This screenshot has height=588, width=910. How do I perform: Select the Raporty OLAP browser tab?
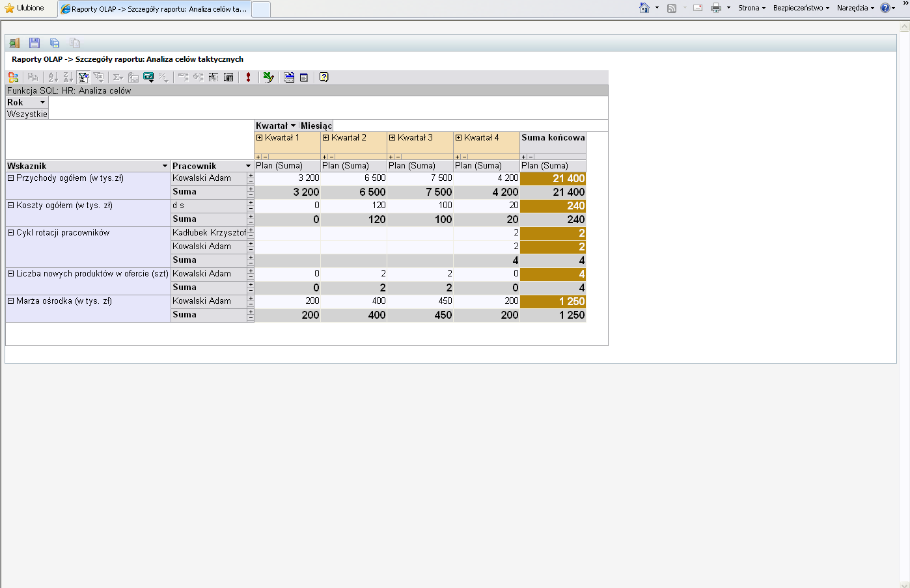click(x=154, y=9)
